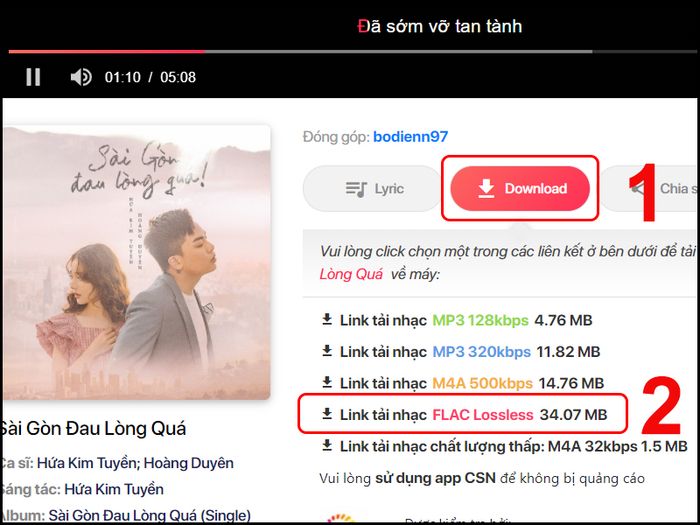The height and width of the screenshot is (525, 700).
Task: Seek on the song progress bar
Action: (x=300, y=52)
